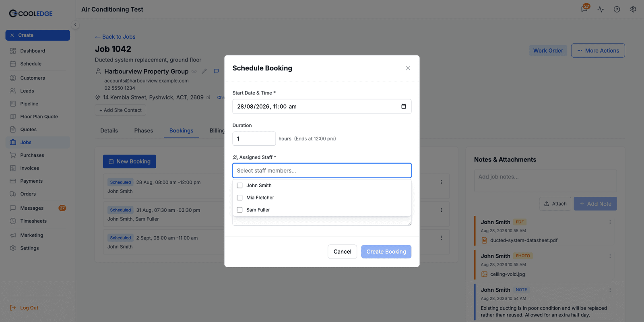Open Leads in sidebar

(x=38, y=91)
